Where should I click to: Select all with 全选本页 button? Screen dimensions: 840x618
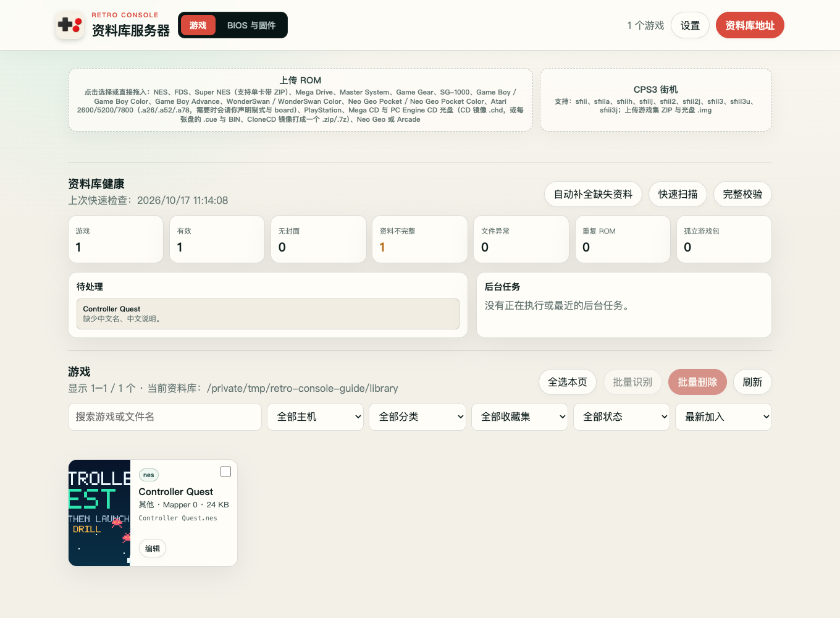pos(568,382)
